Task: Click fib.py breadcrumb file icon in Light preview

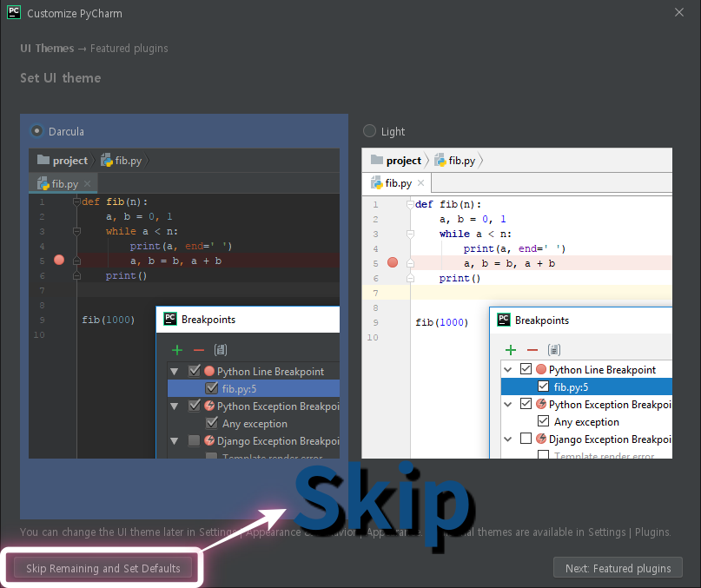Action: pyautogui.click(x=440, y=160)
